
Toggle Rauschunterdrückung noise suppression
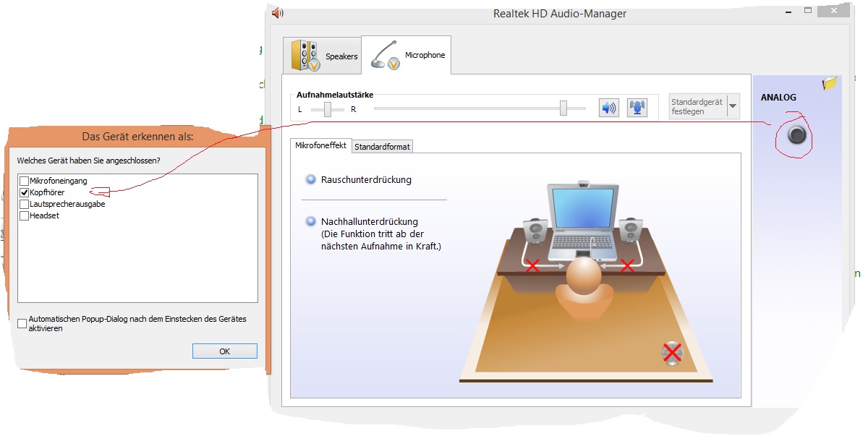[x=311, y=179]
